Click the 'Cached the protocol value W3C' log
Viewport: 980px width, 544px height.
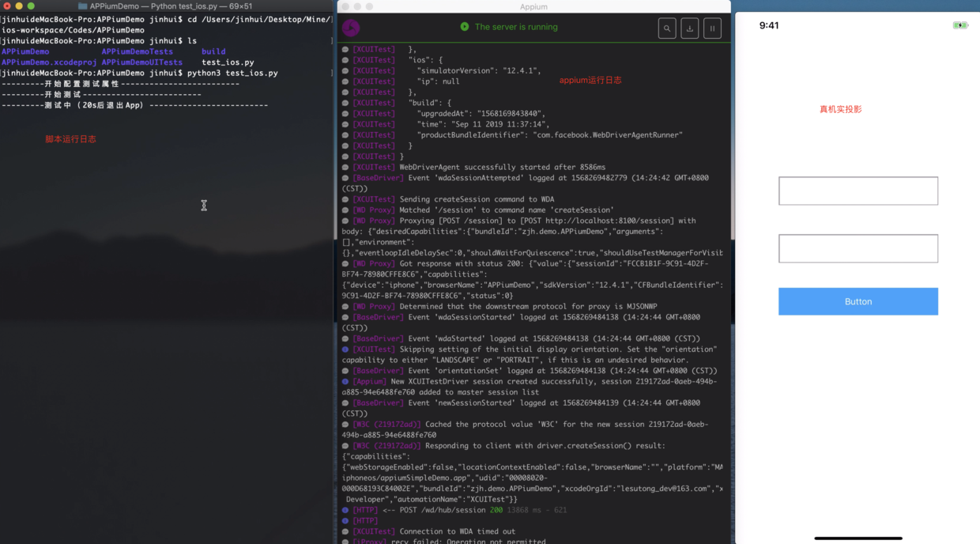point(526,429)
